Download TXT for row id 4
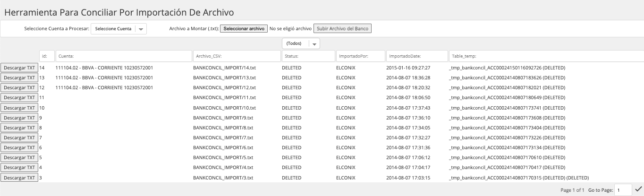This screenshot has width=644, height=196. 19,168
